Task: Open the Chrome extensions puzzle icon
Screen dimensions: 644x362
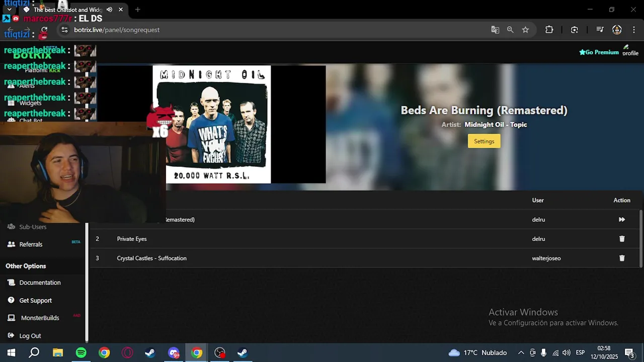Action: coord(549,30)
